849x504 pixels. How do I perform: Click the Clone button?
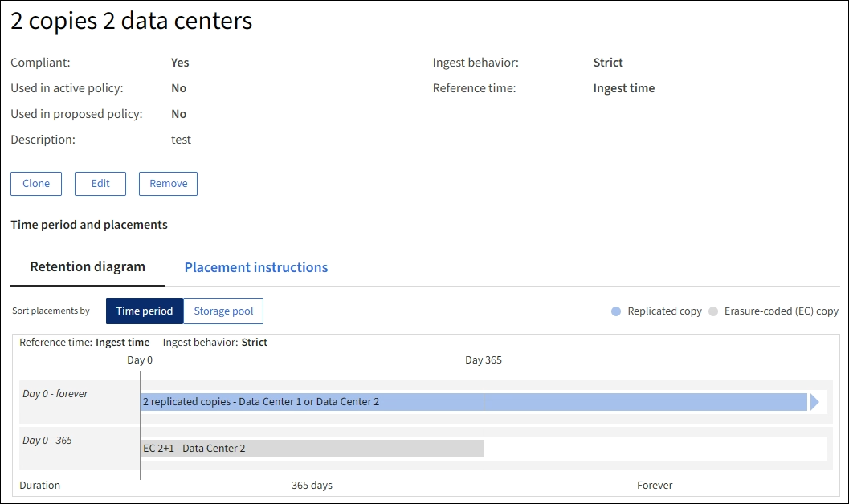36,184
